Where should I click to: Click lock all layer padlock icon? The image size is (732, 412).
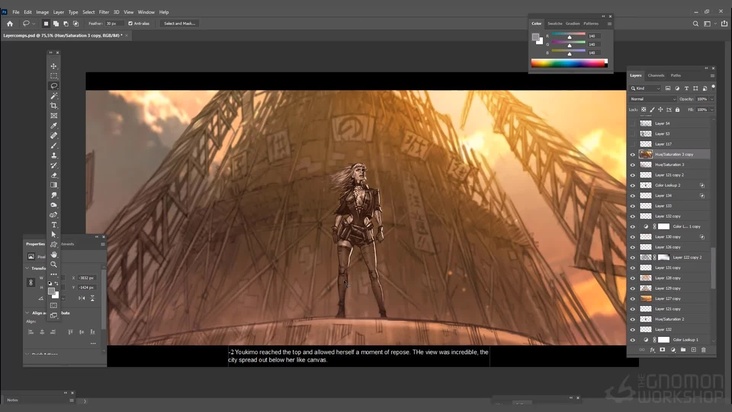tap(677, 110)
